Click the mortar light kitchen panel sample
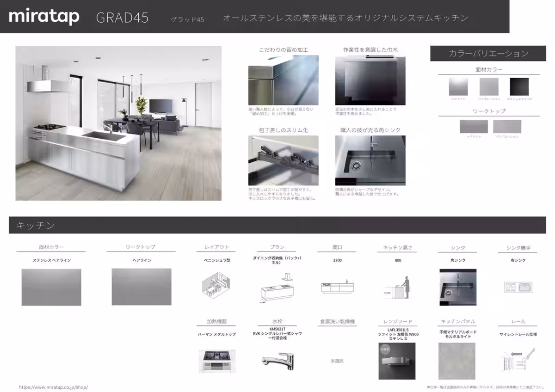 (x=457, y=361)
